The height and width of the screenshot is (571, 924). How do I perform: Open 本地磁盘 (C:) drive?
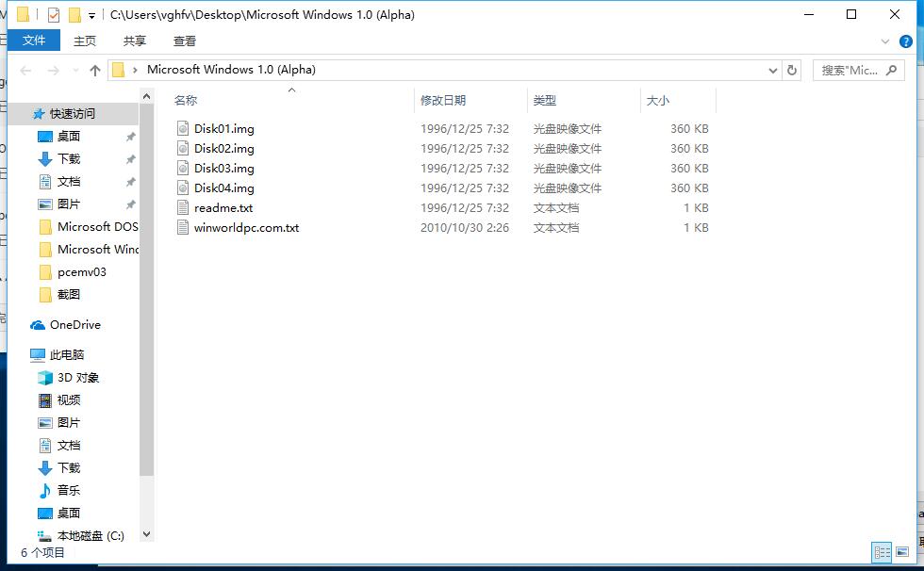(91, 536)
